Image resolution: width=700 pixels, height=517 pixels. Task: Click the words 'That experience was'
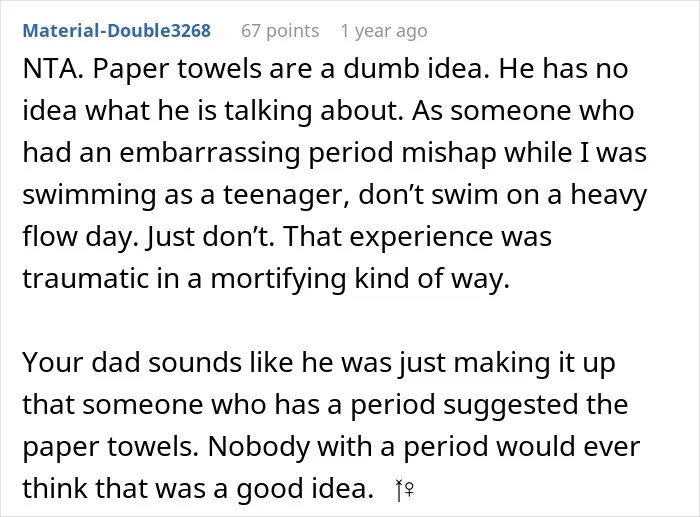click(417, 237)
